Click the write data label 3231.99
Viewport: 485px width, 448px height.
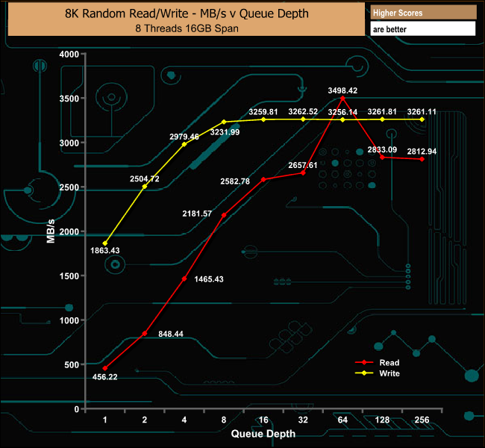point(225,132)
